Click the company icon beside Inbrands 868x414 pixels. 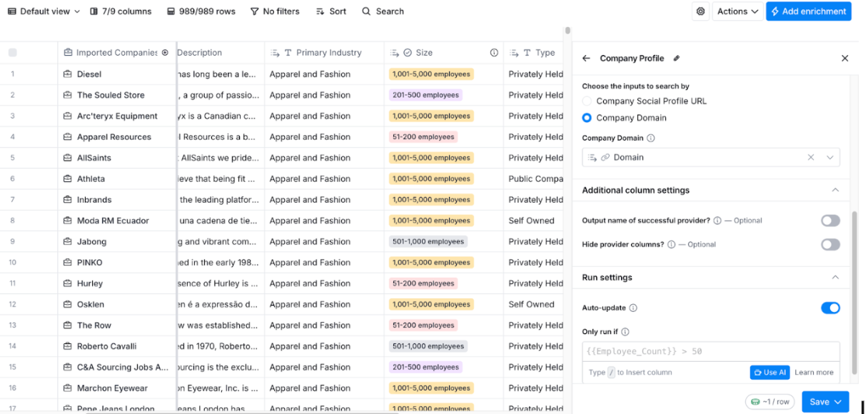(68, 200)
